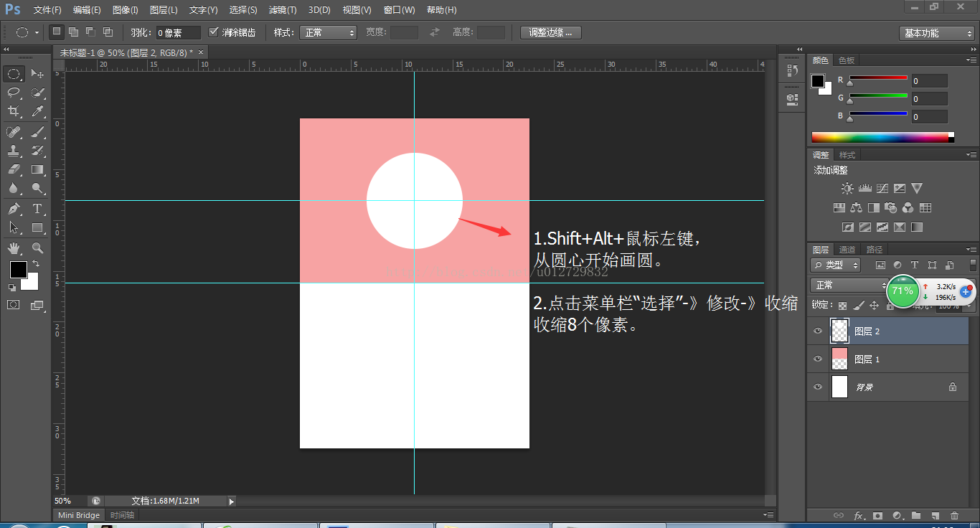
Task: Open the 时间轴 timeline tab
Action: 122,515
